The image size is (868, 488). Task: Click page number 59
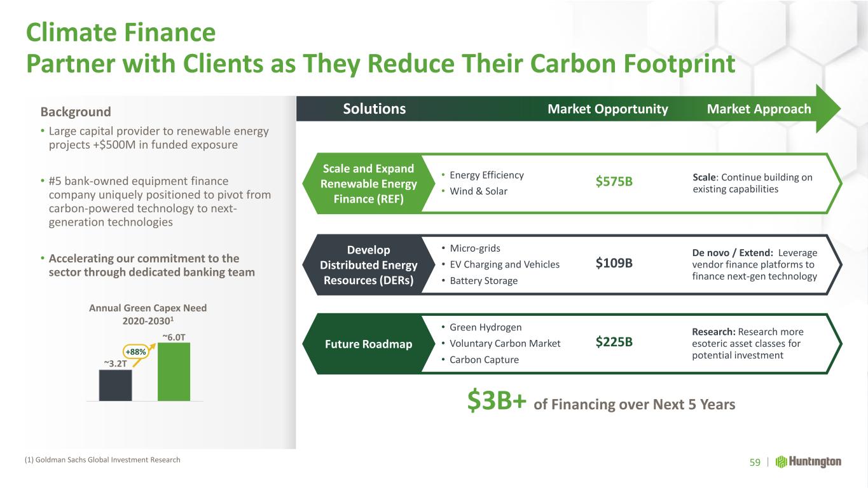755,462
